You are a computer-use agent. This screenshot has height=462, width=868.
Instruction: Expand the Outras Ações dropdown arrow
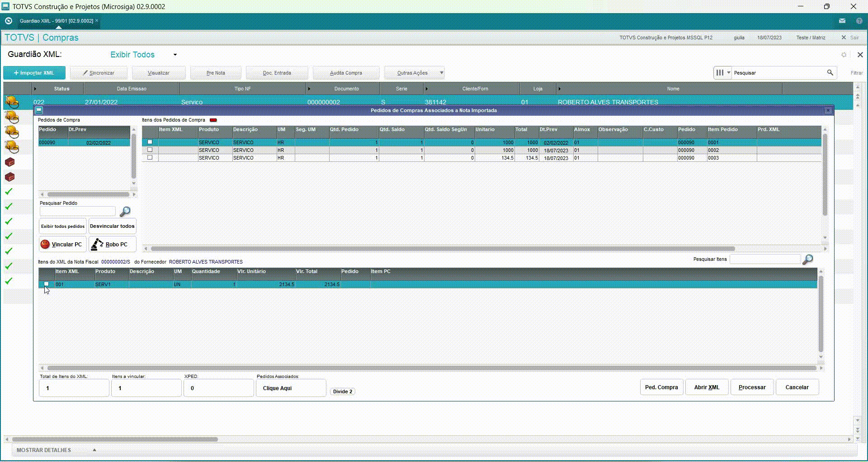click(442, 73)
